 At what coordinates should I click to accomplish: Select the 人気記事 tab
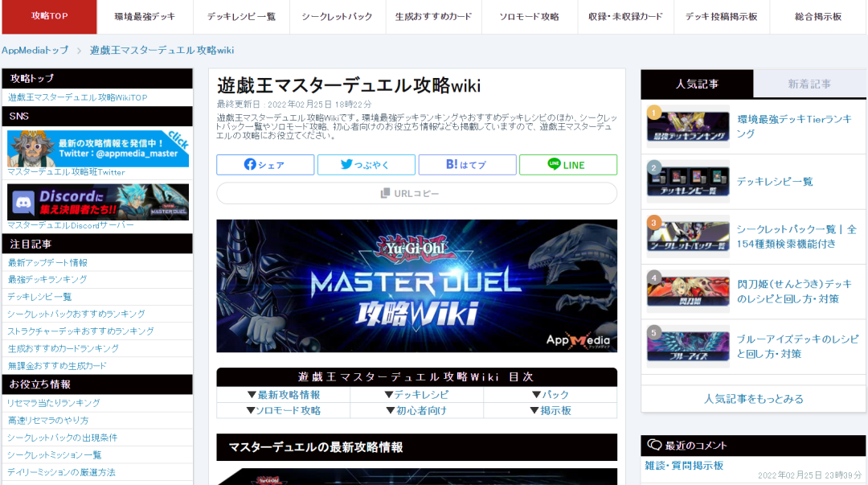tap(697, 84)
